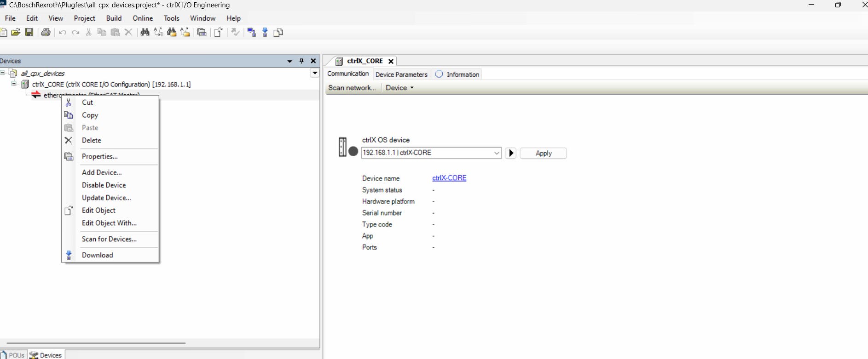This screenshot has width=868, height=359.
Task: Switch to the Information tab
Action: [457, 74]
